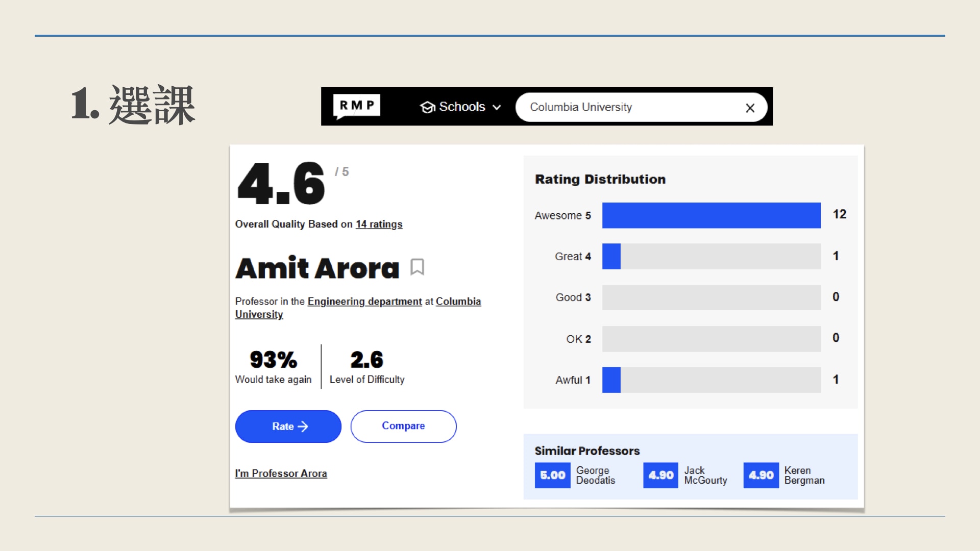Image resolution: width=980 pixels, height=551 pixels.
Task: Click the Awesome count of 12
Action: [x=839, y=214]
